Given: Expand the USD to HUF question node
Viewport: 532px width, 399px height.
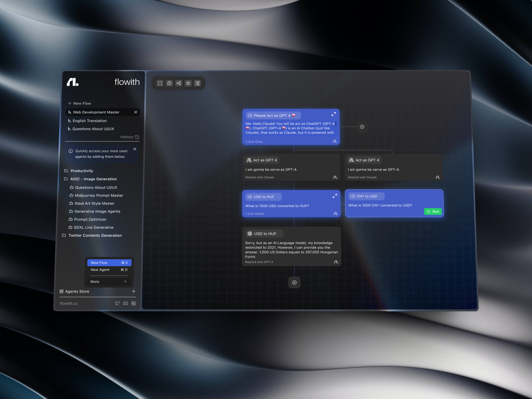Looking at the screenshot, I should [335, 196].
